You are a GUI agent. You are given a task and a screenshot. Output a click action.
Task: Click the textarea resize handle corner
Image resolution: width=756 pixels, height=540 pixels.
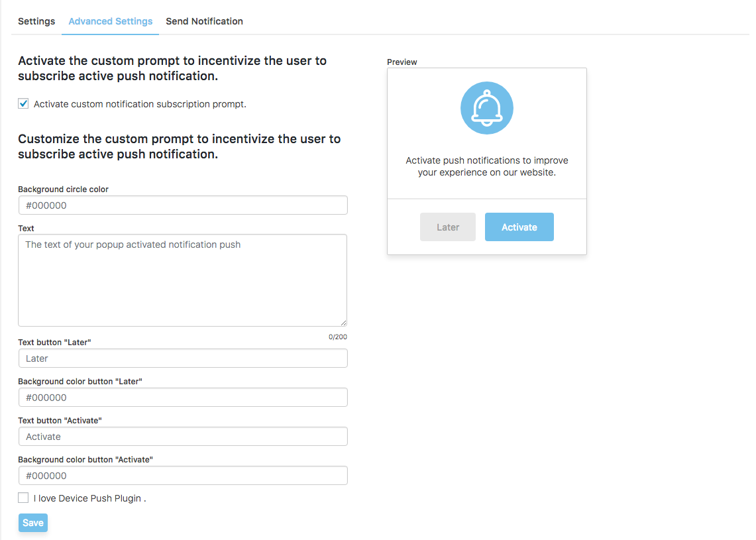pos(343,323)
